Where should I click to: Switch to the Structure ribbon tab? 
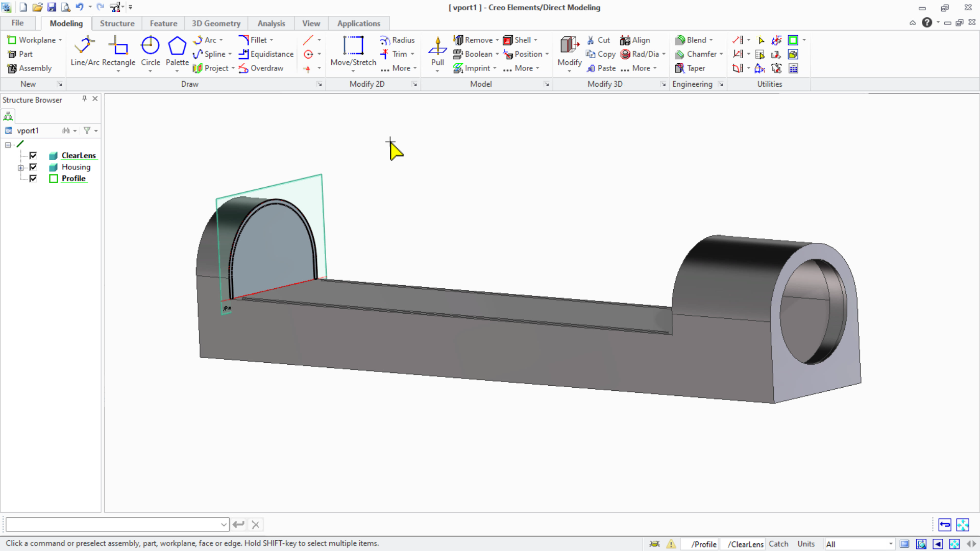point(117,23)
